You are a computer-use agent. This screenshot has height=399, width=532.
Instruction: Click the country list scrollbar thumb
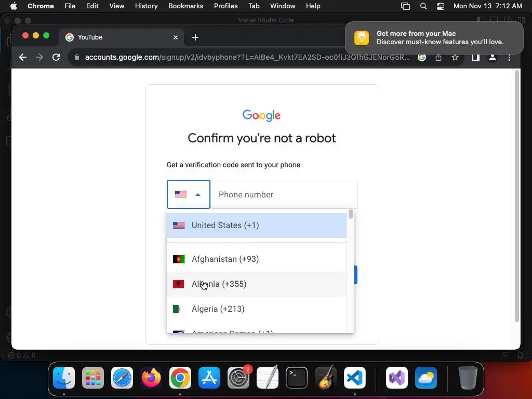(351, 215)
